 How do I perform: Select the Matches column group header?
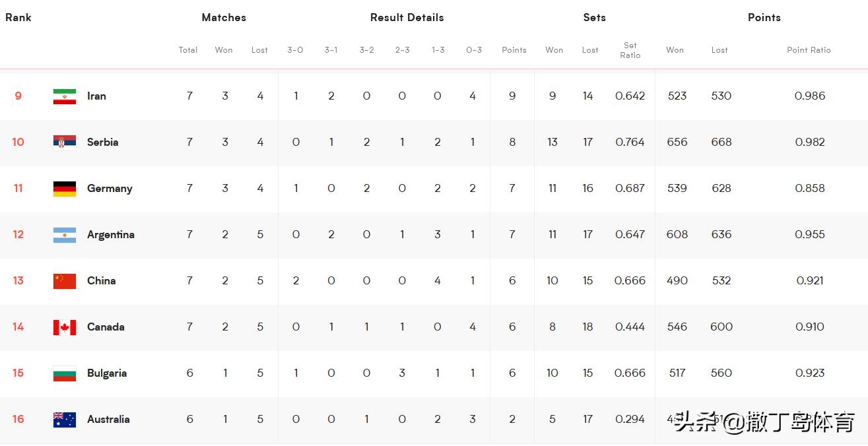click(x=224, y=18)
